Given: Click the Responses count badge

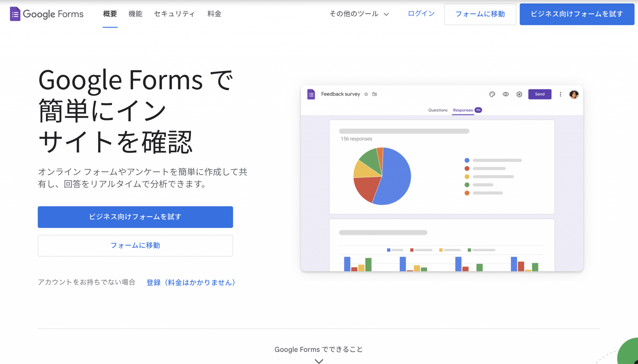Looking at the screenshot, I should [478, 110].
